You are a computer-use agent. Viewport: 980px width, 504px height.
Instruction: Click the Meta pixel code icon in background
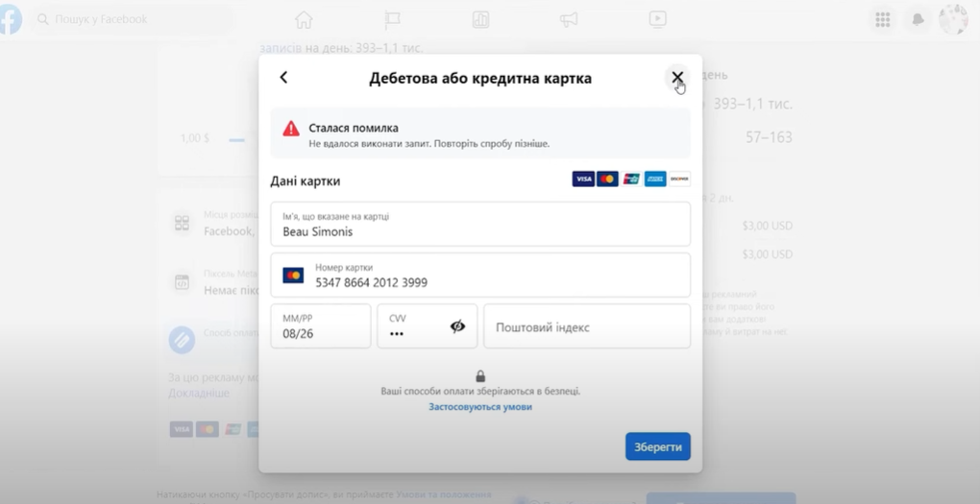(x=182, y=282)
